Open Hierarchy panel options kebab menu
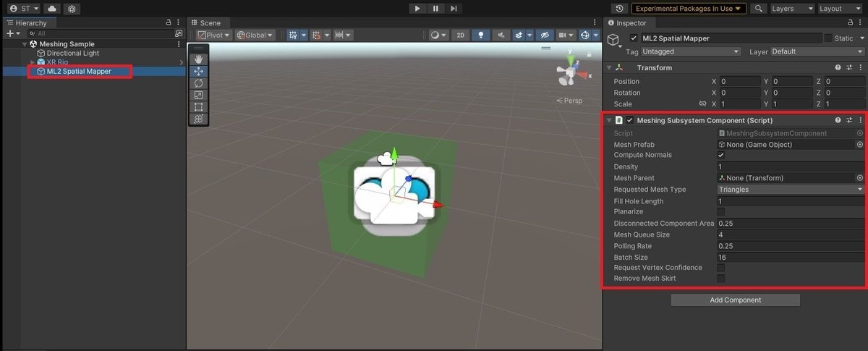The height and width of the screenshot is (351, 868). click(x=178, y=23)
